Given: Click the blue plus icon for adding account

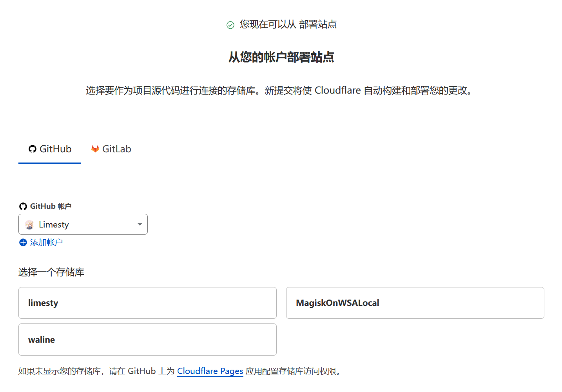Looking at the screenshot, I should tap(23, 242).
